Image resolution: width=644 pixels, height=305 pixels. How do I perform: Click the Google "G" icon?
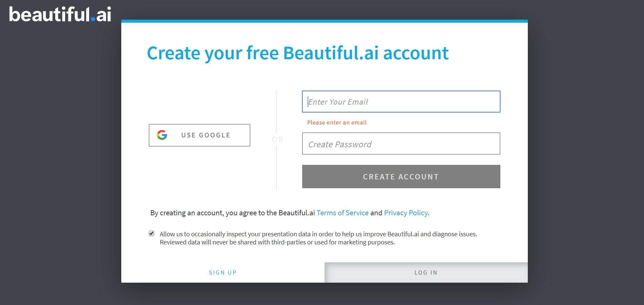click(162, 135)
